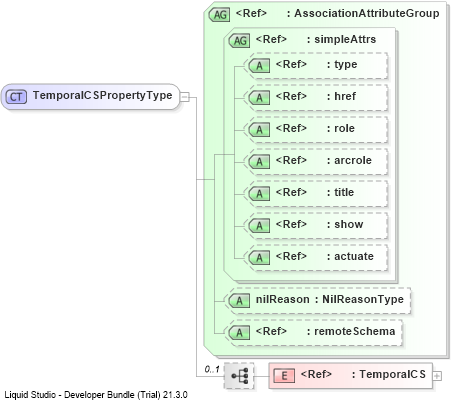The height and width of the screenshot is (400, 452).
Task: Click the ': type' attribute label
Action: tap(342, 64)
